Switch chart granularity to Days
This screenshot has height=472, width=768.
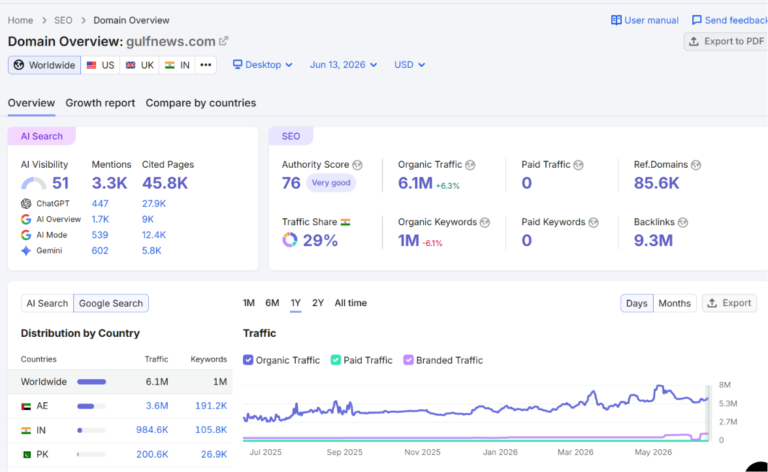coord(636,303)
